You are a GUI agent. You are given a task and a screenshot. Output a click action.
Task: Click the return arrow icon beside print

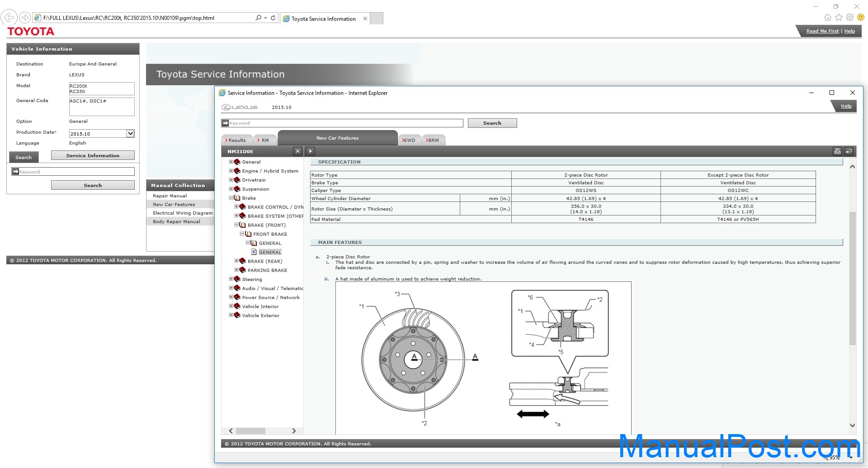849,151
